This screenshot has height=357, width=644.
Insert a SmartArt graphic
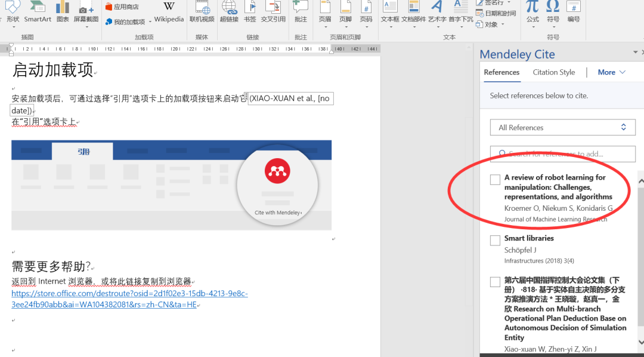point(38,11)
